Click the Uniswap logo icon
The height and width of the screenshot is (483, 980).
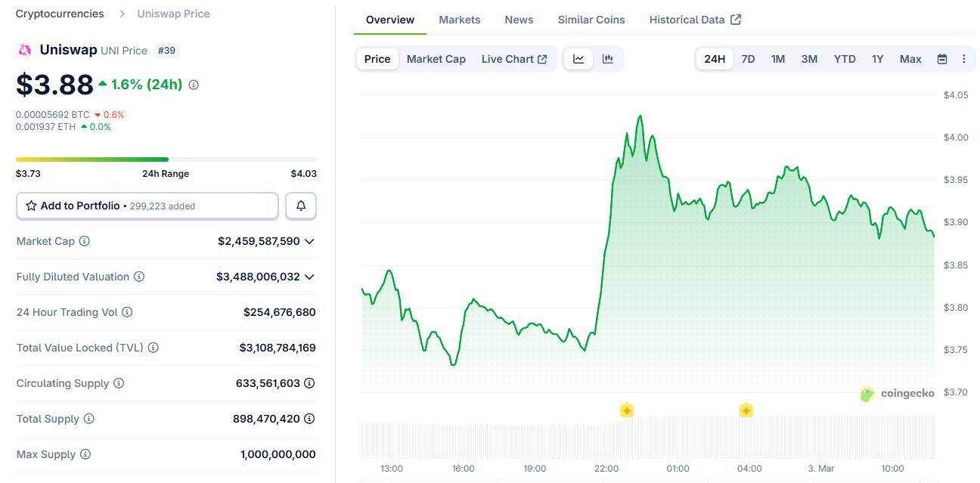[25, 50]
